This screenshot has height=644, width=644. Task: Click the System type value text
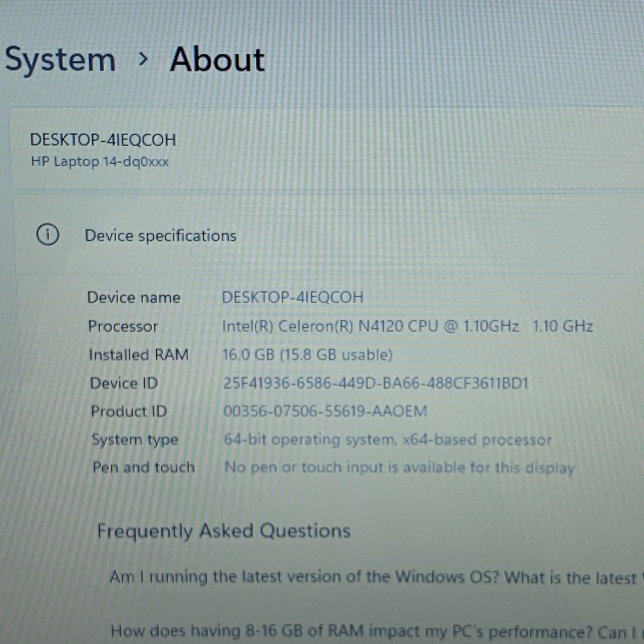(x=388, y=439)
